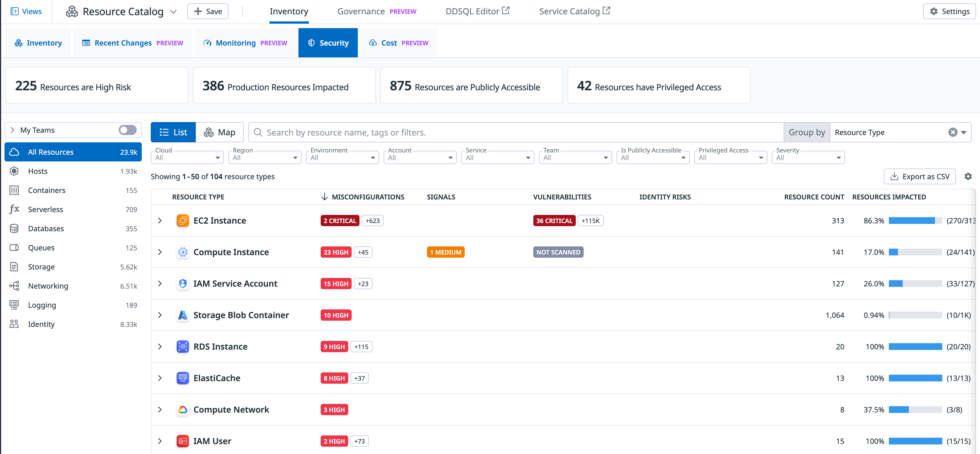
Task: Select the Networking icon
Action: coord(14,286)
